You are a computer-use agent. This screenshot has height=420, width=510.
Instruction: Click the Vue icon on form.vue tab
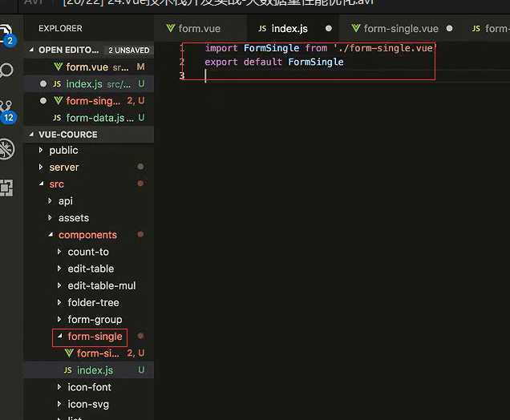[x=171, y=29]
